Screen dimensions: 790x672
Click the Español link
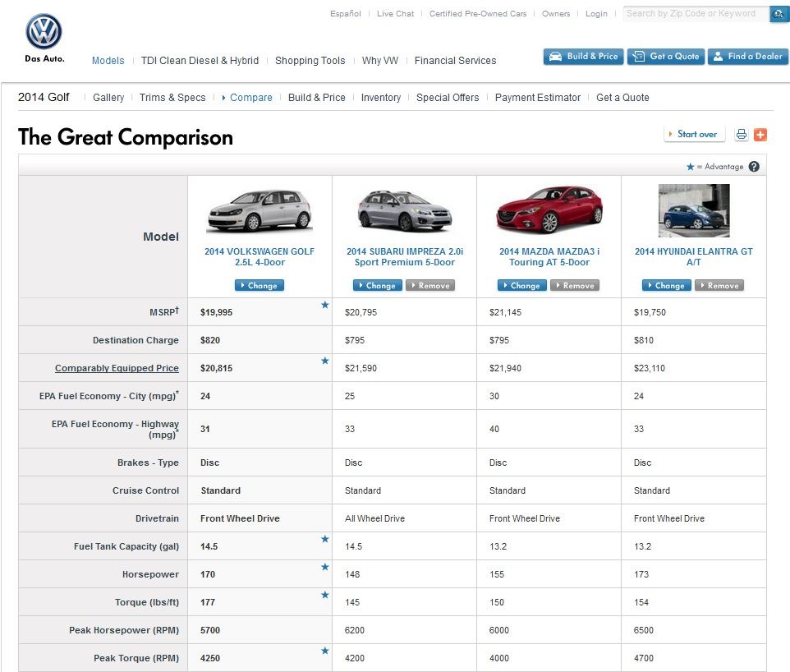click(x=346, y=14)
